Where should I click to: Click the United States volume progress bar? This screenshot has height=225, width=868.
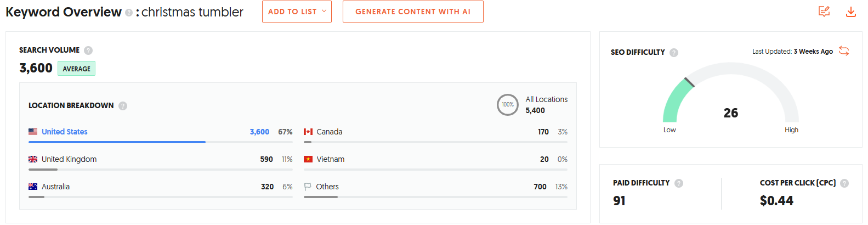[117, 142]
